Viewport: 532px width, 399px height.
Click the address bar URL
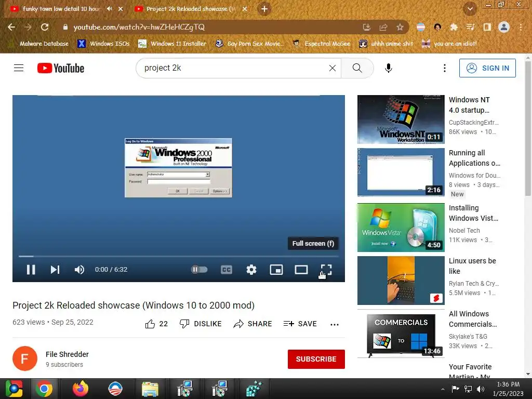point(139,27)
